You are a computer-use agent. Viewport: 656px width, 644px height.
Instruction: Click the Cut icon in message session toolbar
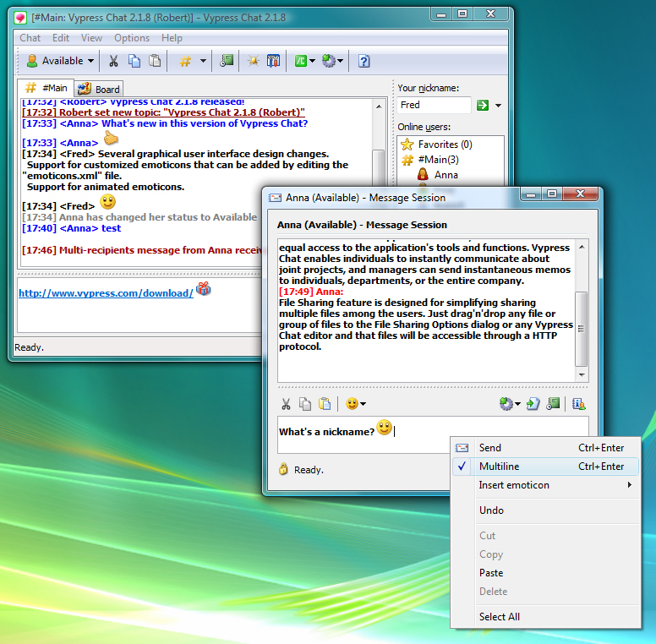pos(287,404)
